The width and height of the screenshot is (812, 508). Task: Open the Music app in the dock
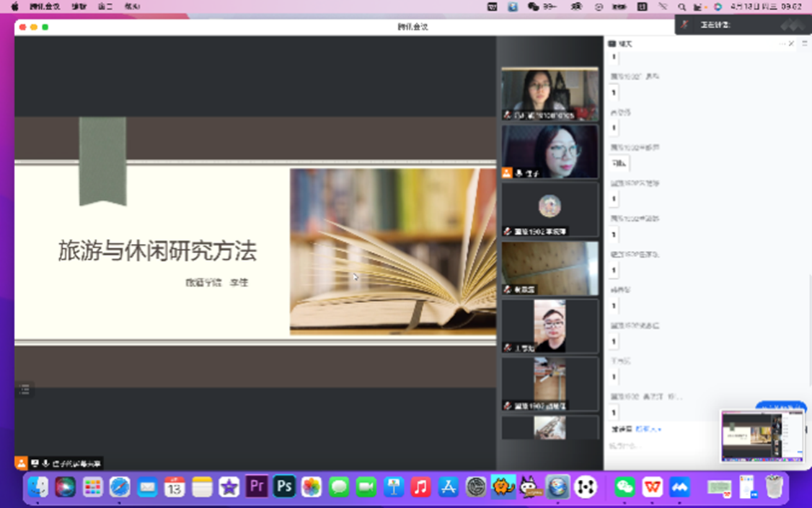coord(420,487)
